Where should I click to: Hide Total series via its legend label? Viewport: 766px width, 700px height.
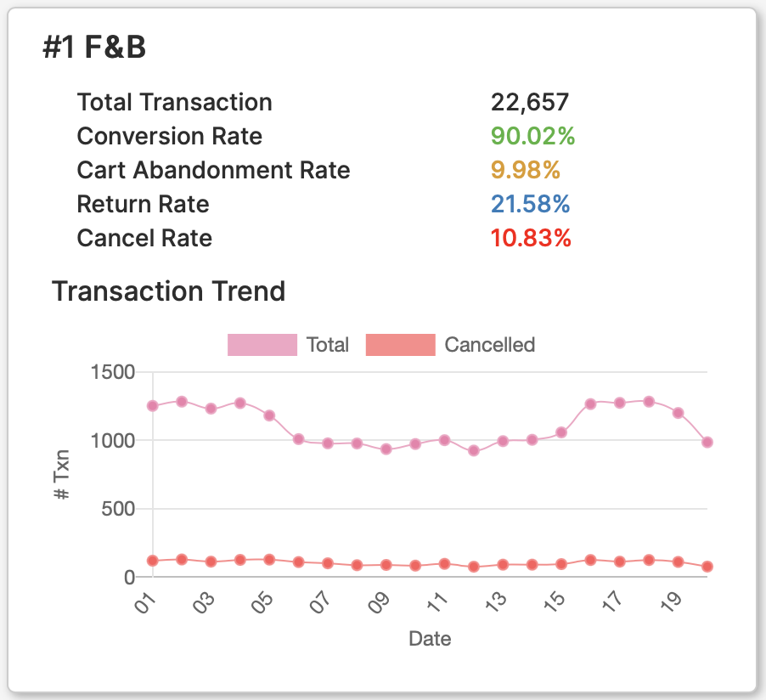pos(328,345)
